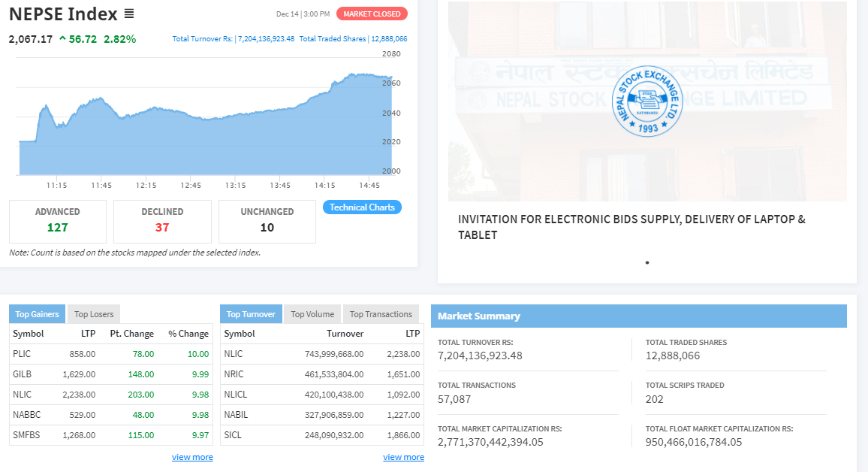The height and width of the screenshot is (472, 868).
Task: Switch to the Top Gainers tab
Action: pyautogui.click(x=37, y=314)
